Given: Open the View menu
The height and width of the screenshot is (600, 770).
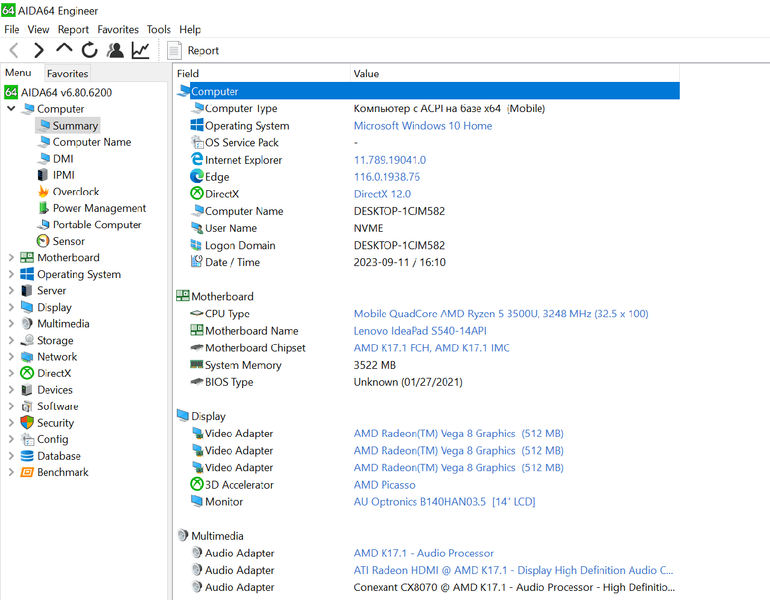Looking at the screenshot, I should (x=38, y=29).
